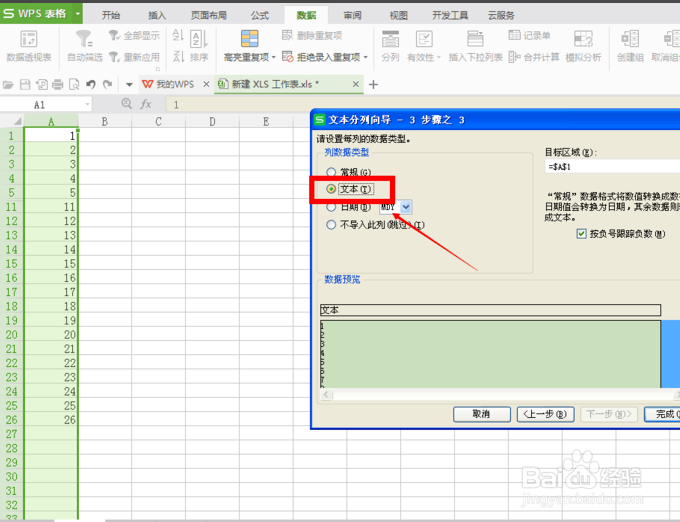680x522 pixels.
Task: Select the 日期 (D) radio option
Action: click(x=331, y=207)
